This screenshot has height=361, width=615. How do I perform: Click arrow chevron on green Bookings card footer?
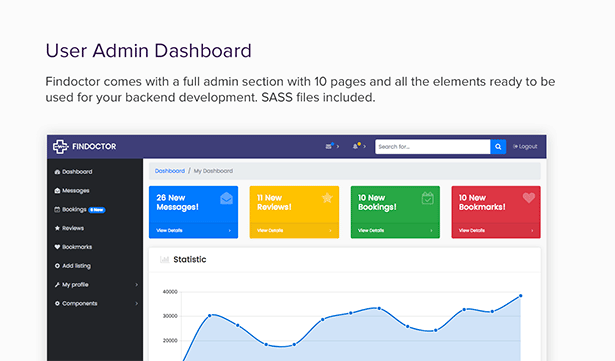(x=431, y=231)
